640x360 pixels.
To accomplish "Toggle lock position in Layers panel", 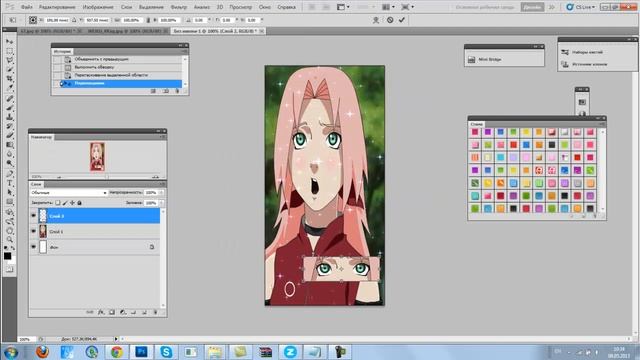I will pyautogui.click(x=72, y=202).
